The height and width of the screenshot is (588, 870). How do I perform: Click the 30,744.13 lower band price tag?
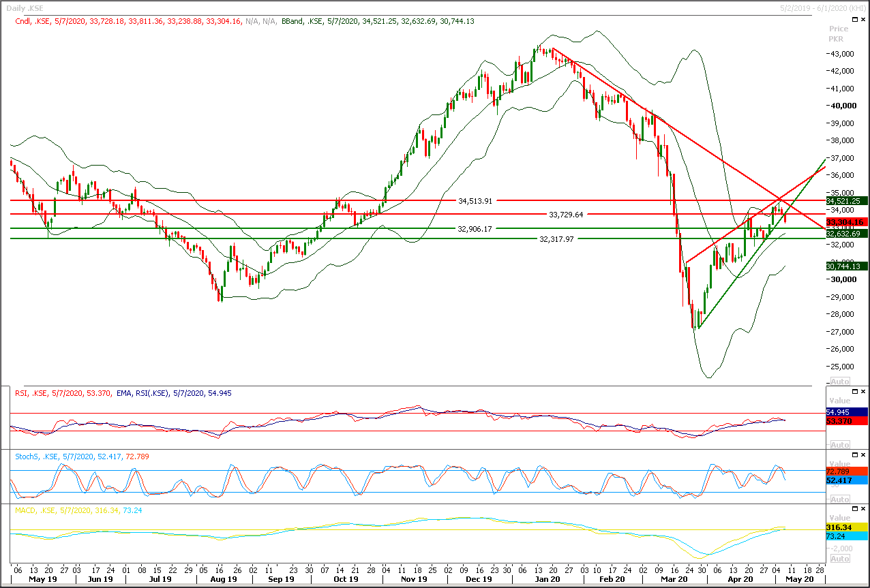pyautogui.click(x=845, y=266)
